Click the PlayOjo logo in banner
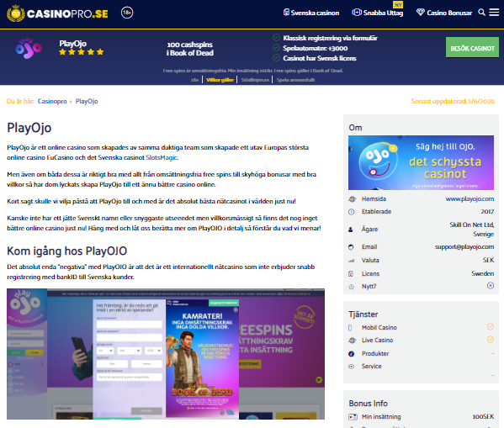Screen dimensions: 504x428 coord(29,48)
